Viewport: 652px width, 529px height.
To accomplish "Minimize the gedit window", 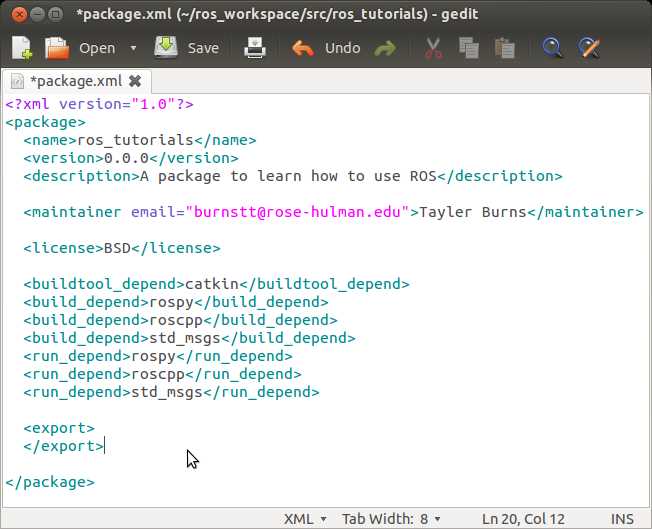I will point(37,15).
